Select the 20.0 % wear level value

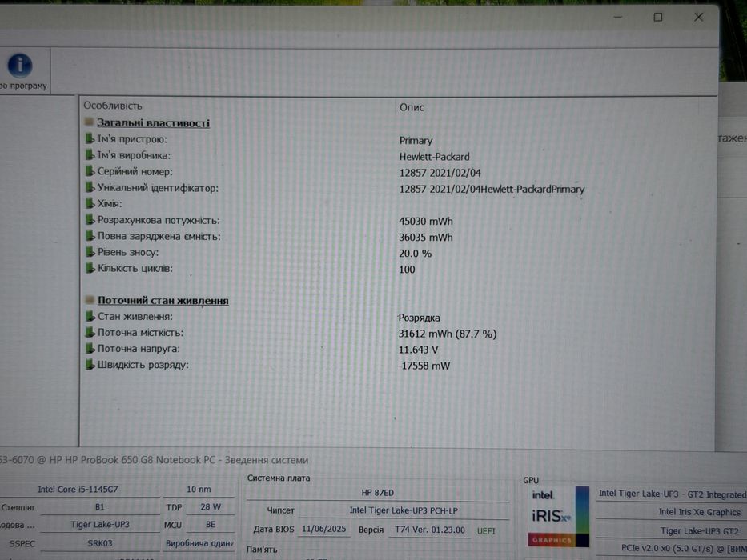tap(415, 254)
